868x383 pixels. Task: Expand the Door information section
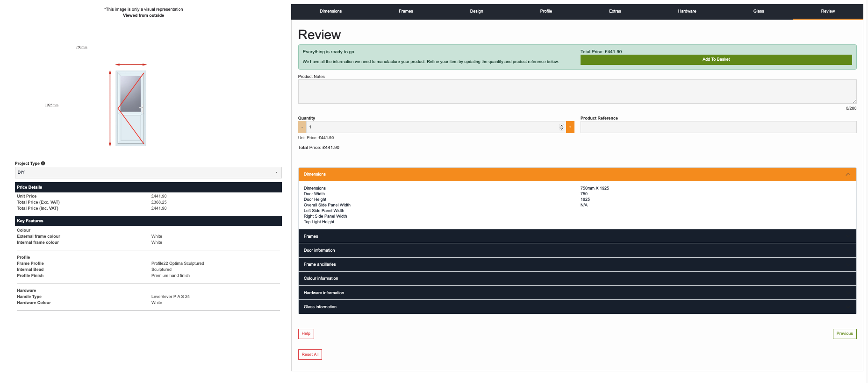click(x=577, y=250)
